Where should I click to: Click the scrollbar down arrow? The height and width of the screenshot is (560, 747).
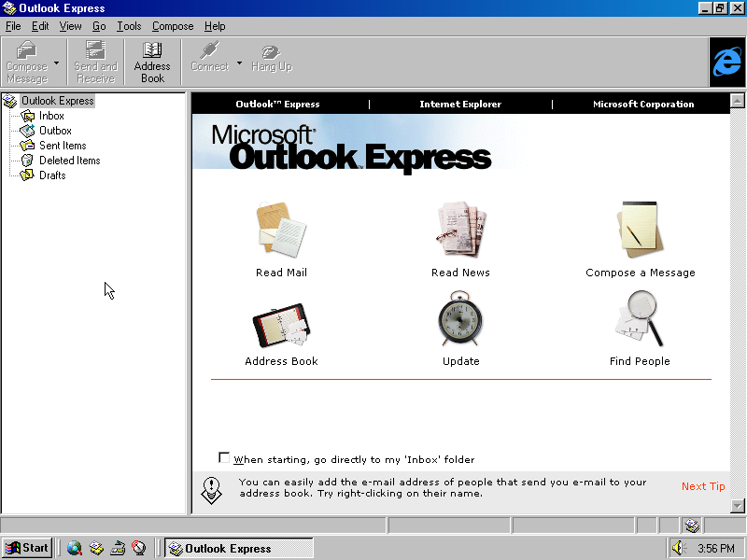click(x=738, y=506)
